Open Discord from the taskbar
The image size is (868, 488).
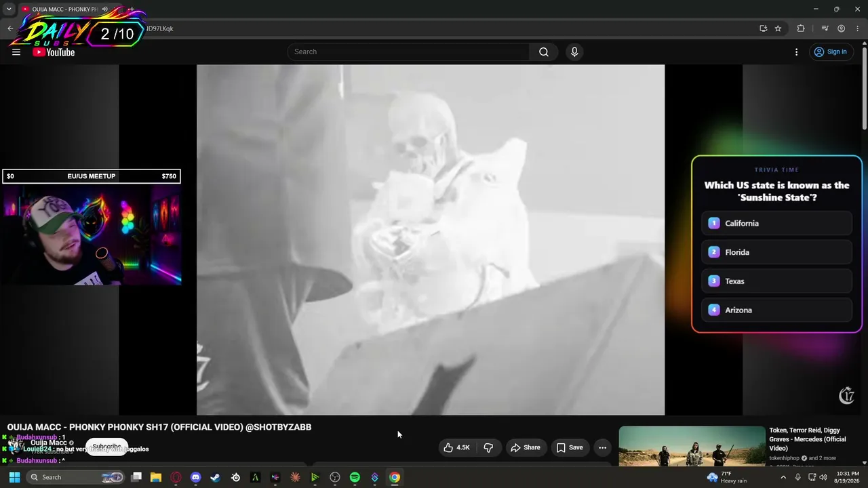[x=196, y=477]
